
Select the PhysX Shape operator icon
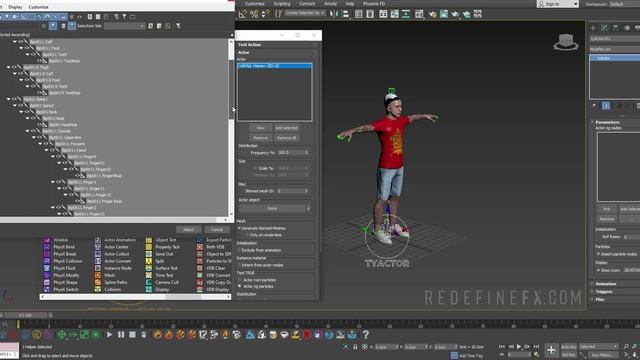coord(47,282)
